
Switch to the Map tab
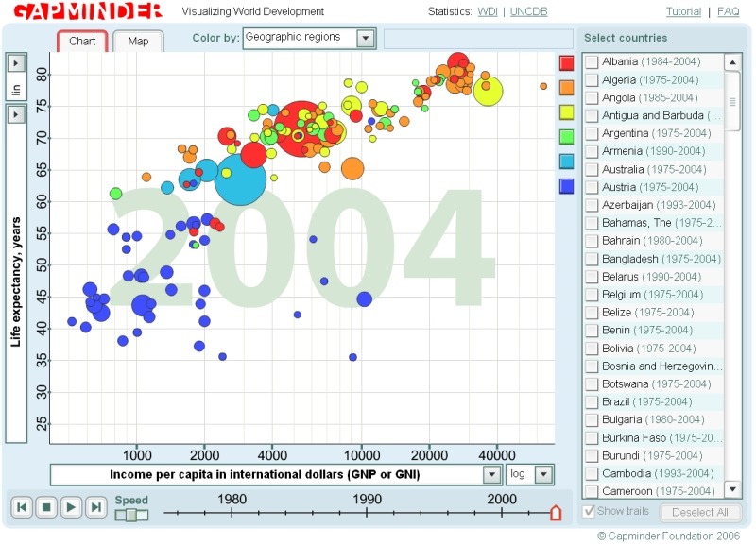[x=138, y=41]
